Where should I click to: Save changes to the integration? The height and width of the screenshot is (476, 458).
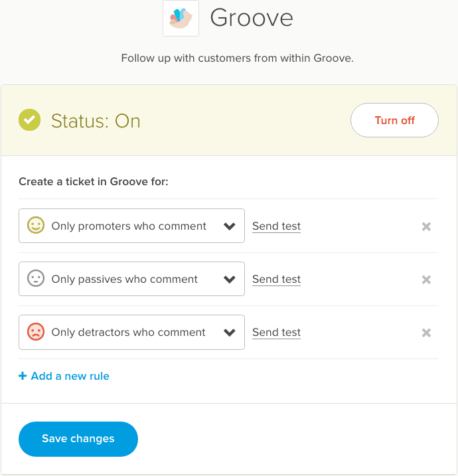(x=78, y=439)
